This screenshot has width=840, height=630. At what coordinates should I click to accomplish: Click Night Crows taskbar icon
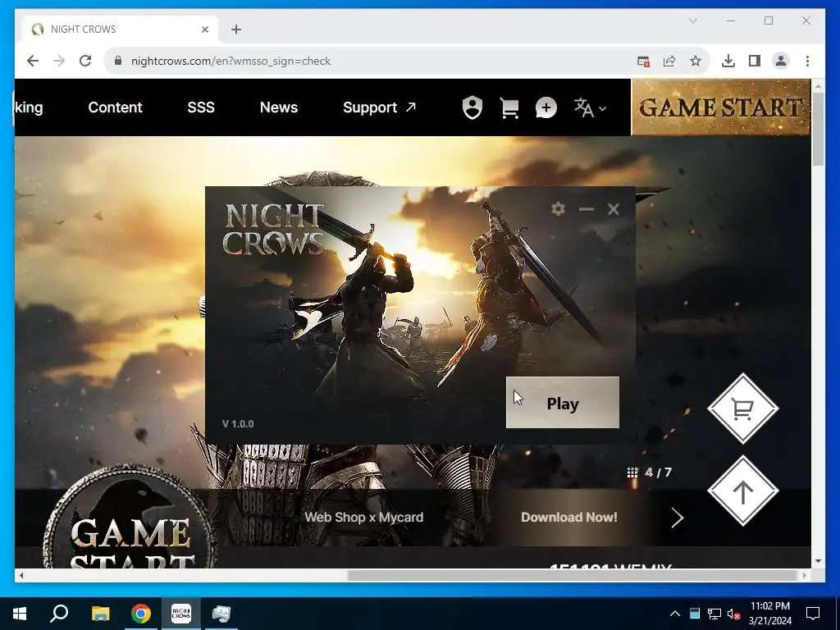181,614
